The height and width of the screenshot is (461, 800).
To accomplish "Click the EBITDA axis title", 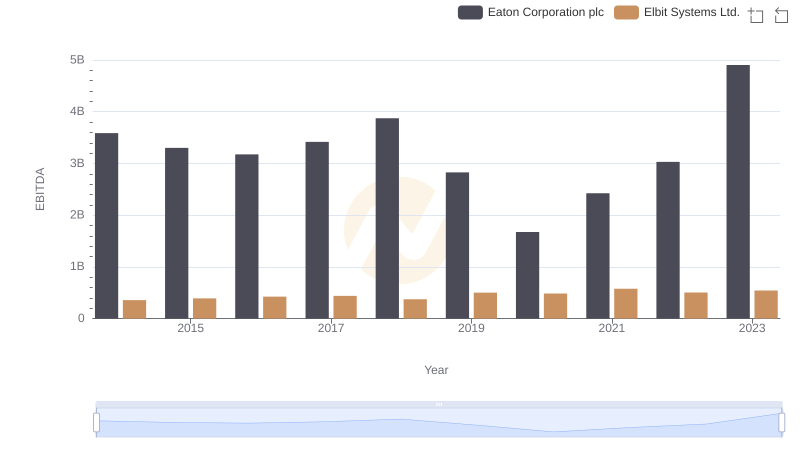I will pos(40,189).
